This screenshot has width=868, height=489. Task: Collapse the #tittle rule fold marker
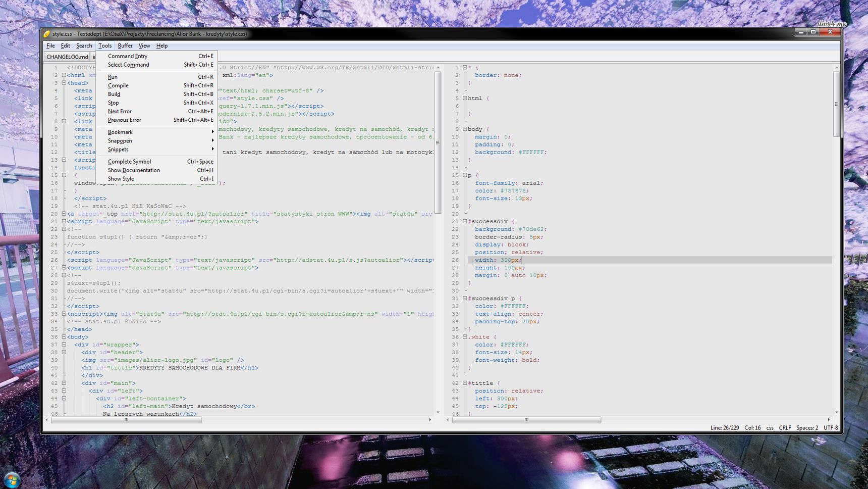click(x=465, y=383)
